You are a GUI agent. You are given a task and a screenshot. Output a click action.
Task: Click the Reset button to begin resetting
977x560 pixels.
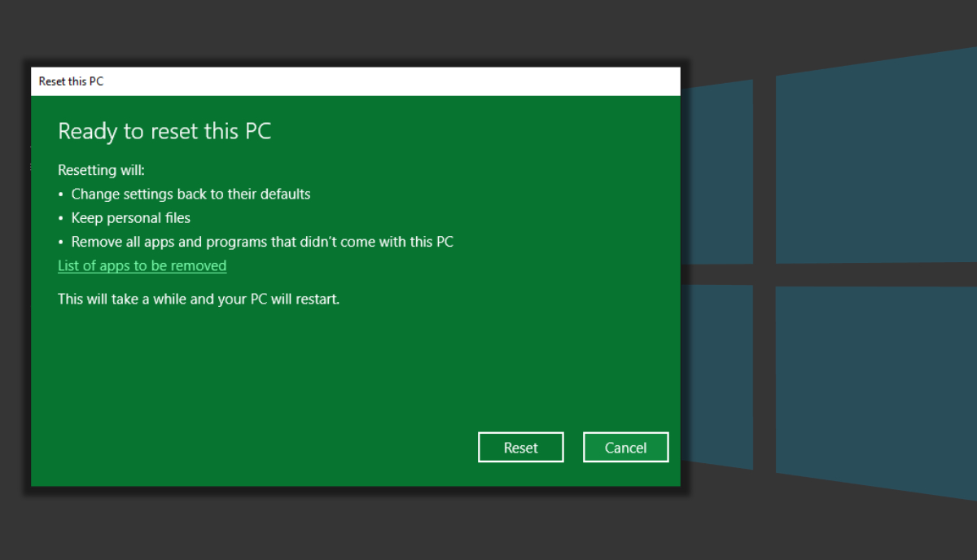520,447
